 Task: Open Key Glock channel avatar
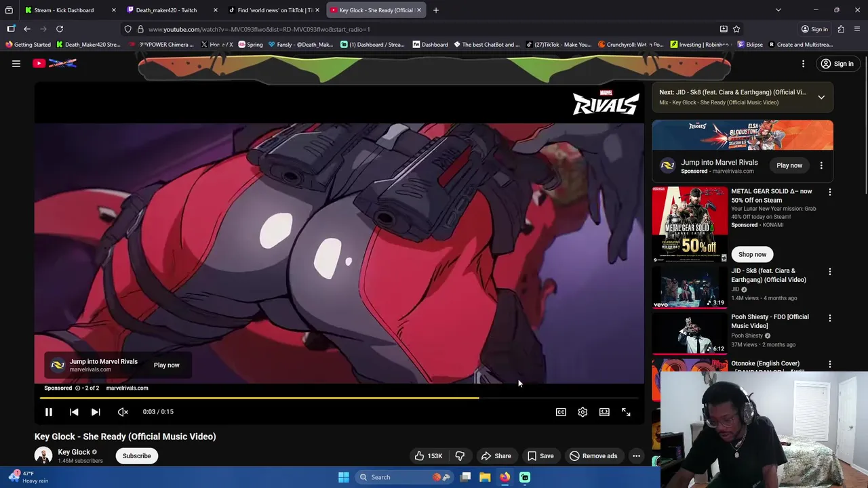(43, 455)
